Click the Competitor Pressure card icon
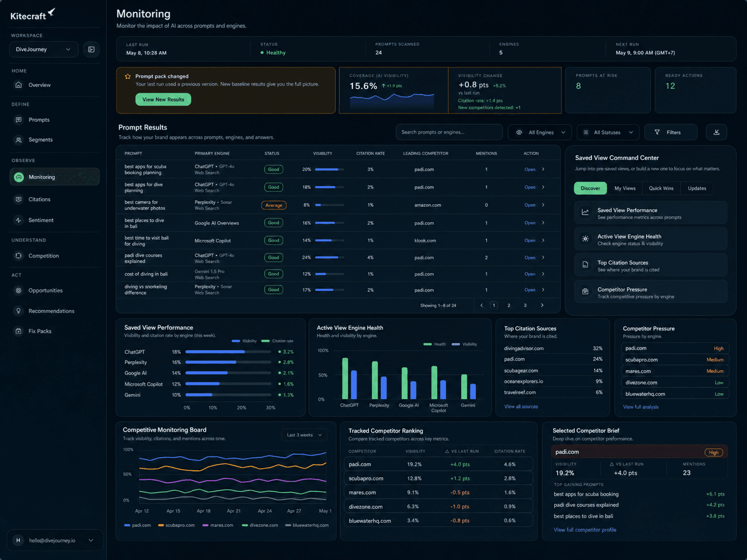 tap(586, 292)
